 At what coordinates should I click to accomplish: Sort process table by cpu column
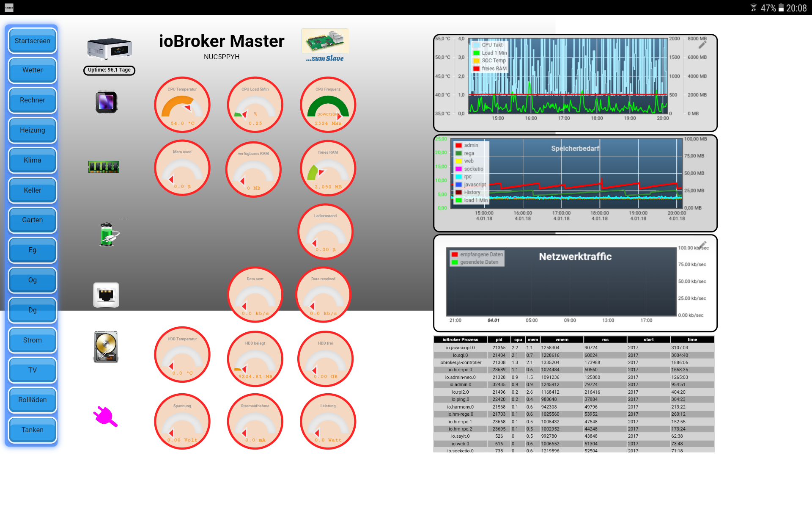pyautogui.click(x=518, y=340)
